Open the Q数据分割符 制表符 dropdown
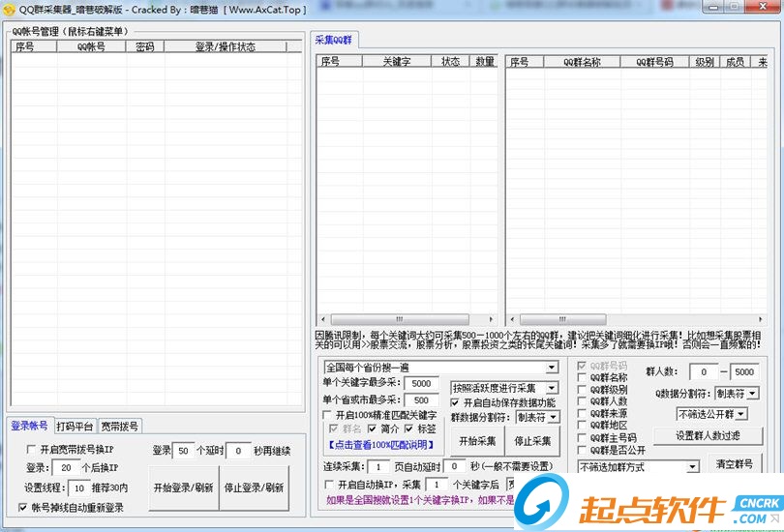784x532 pixels. point(752,393)
